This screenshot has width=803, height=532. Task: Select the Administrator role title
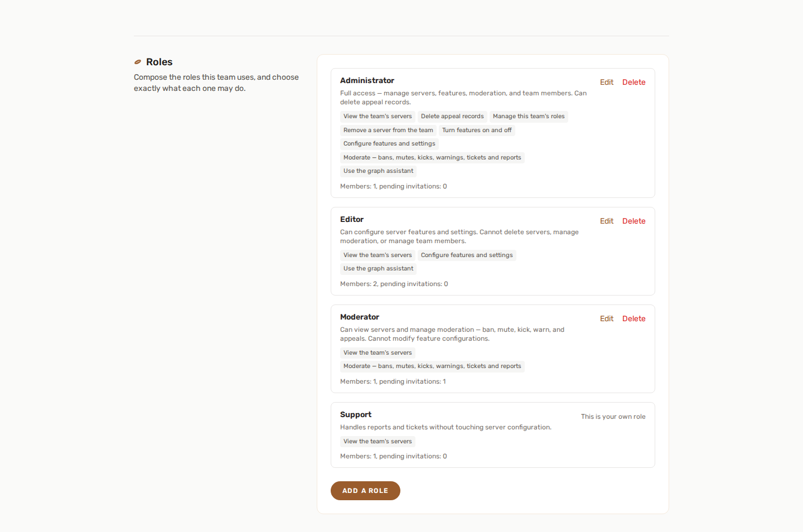pyautogui.click(x=367, y=80)
